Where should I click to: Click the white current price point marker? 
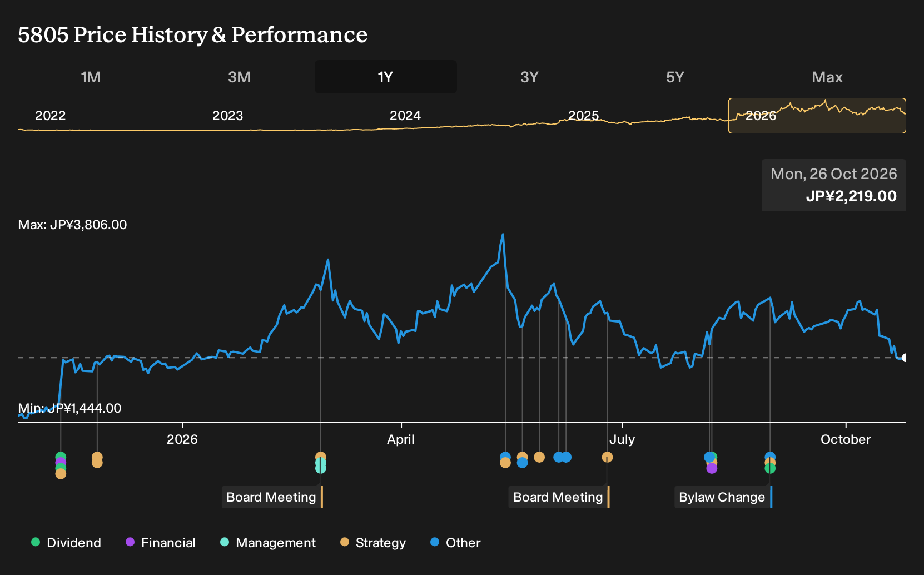905,358
